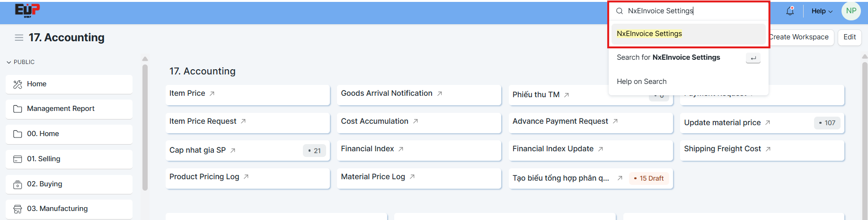Open the Cost Accumulation shortcut
Viewport: 868px width, 220px height.
pos(374,121)
